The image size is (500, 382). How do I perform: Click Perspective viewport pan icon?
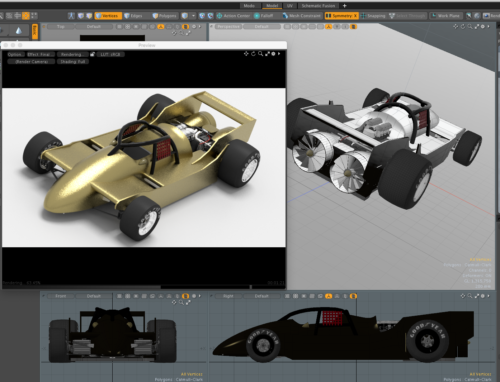[456, 26]
